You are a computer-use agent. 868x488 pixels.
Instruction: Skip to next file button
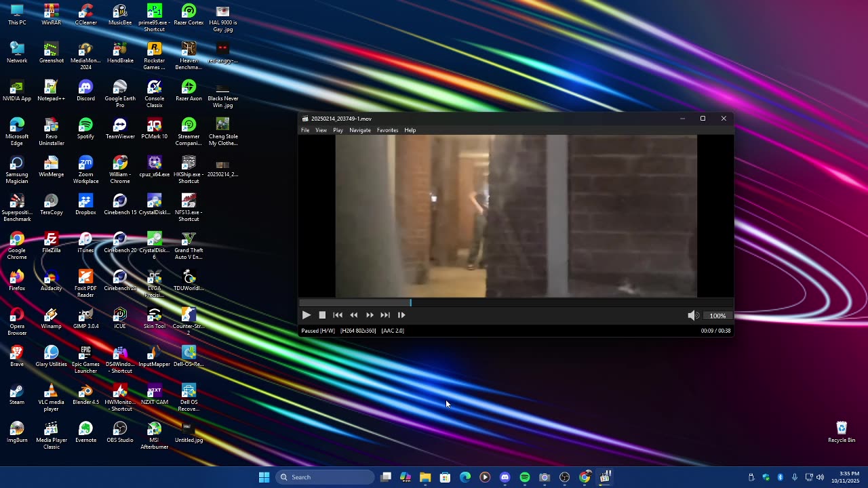[385, 315]
